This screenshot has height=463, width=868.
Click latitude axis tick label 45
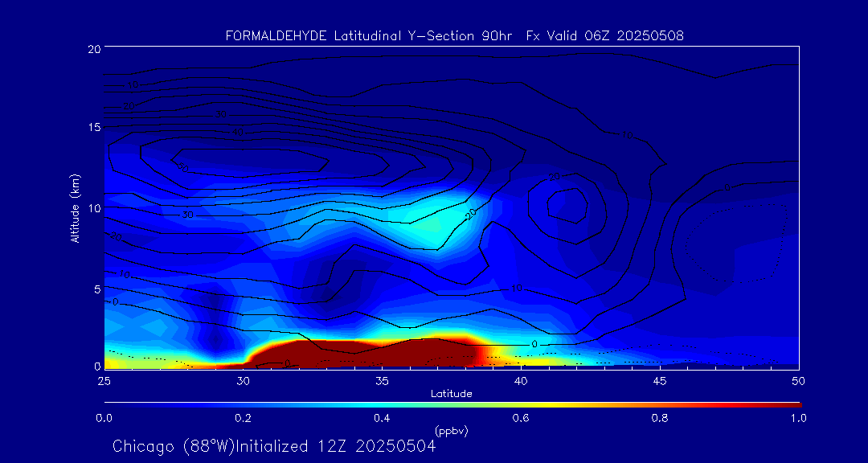[660, 381]
